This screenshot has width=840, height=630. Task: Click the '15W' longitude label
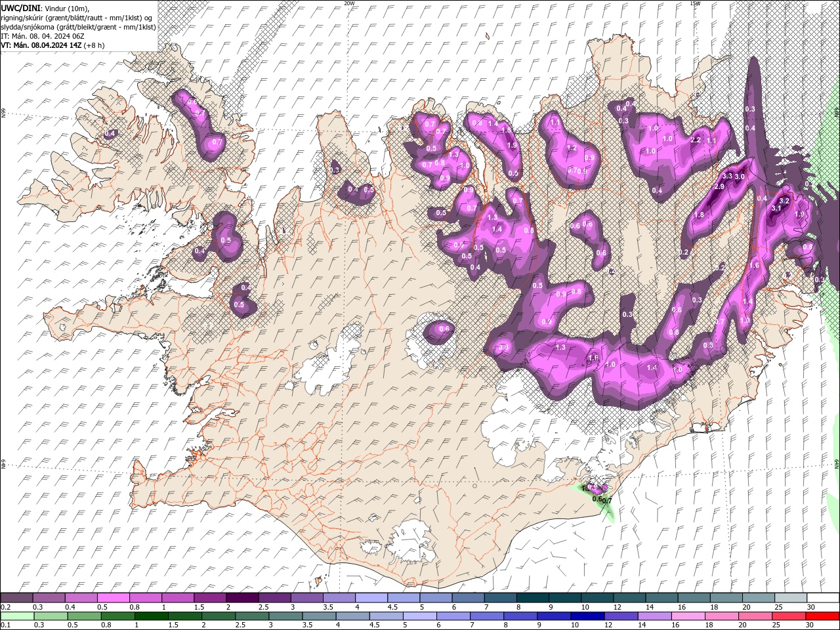tap(695, 3)
